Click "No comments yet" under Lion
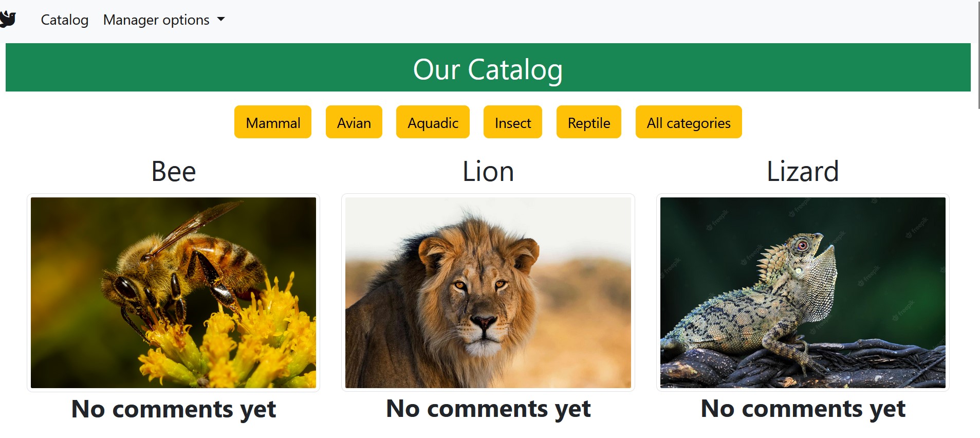Image resolution: width=980 pixels, height=438 pixels. tap(488, 409)
